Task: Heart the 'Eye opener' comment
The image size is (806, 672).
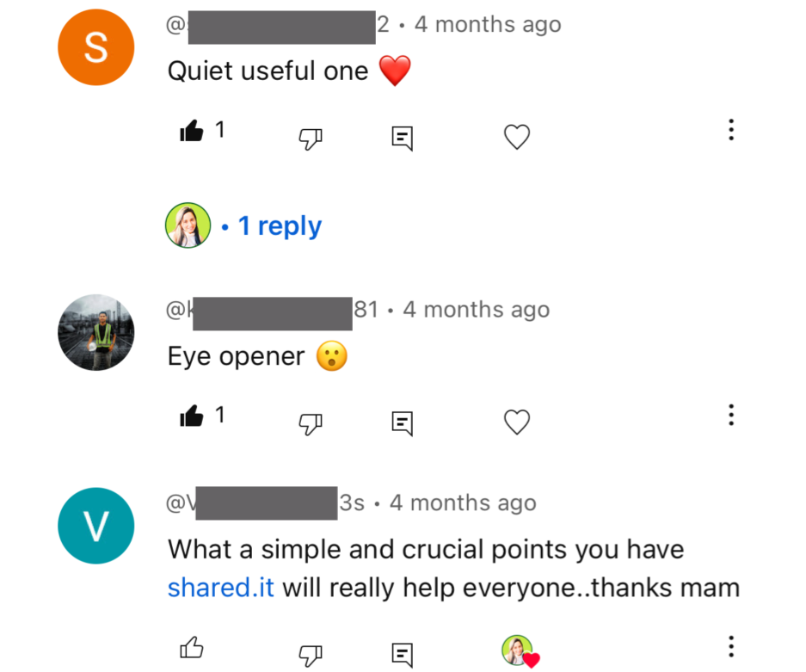Action: point(516,422)
